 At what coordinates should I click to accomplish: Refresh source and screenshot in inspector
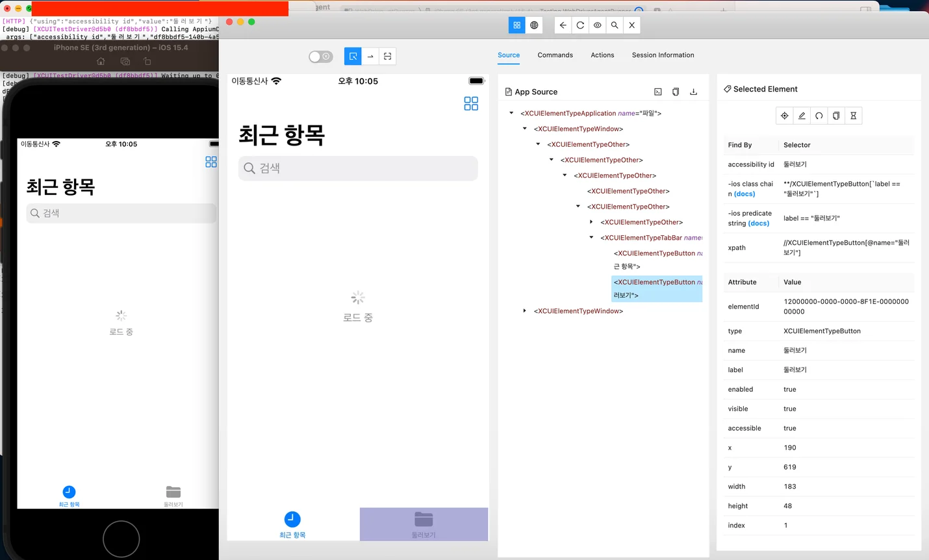580,25
